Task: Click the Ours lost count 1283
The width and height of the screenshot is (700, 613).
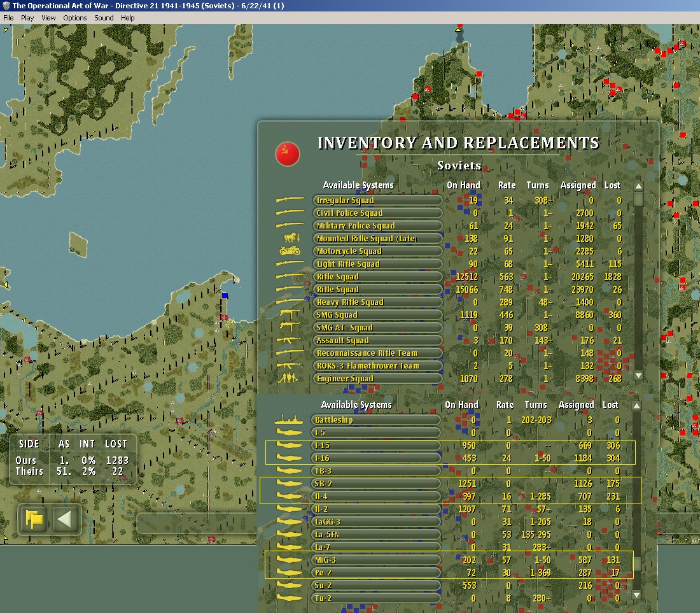Action: pos(118,460)
